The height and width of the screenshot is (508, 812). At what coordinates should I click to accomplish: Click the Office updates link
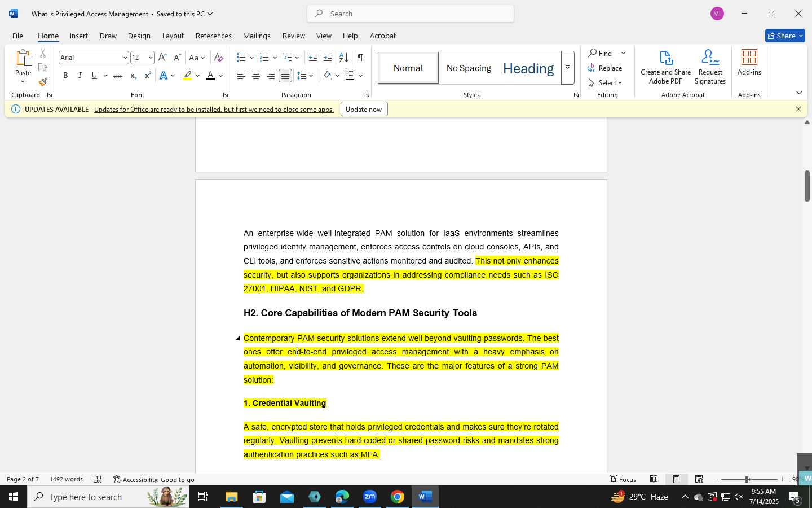click(x=214, y=110)
